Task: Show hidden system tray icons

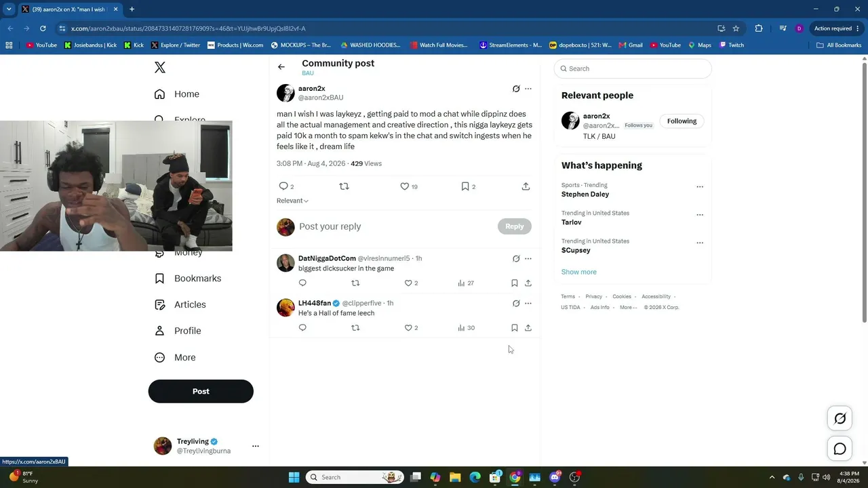Action: click(772, 477)
